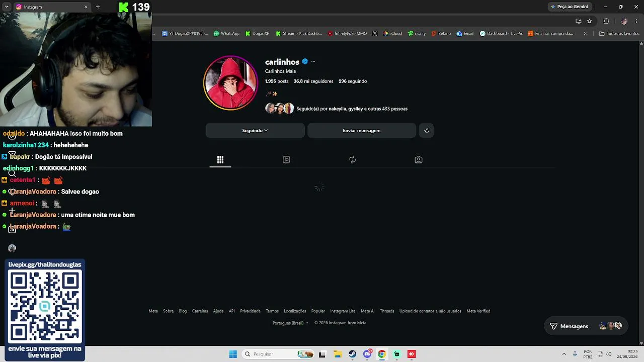644x362 pixels.
Task: Open the tab search dropdown arrow
Action: [x=7, y=7]
